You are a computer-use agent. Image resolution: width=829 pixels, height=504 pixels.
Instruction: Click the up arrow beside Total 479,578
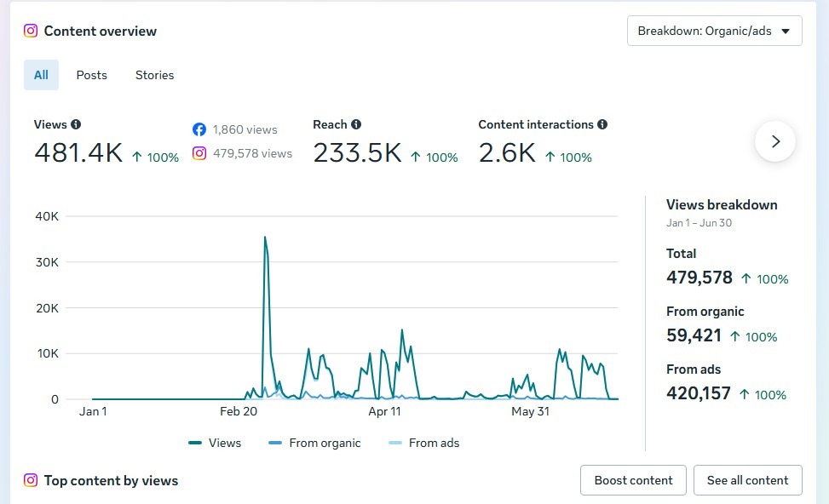[746, 278]
